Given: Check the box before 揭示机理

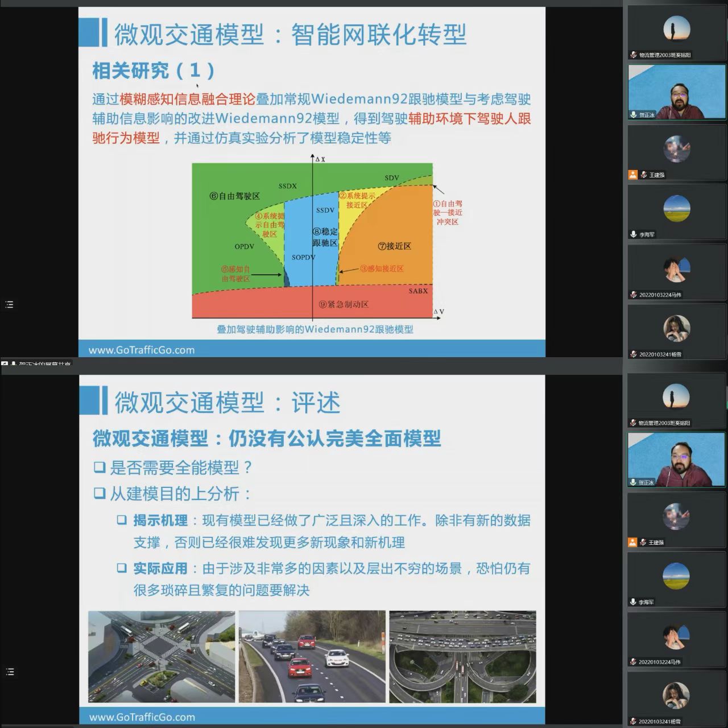Looking at the screenshot, I should point(122,520).
